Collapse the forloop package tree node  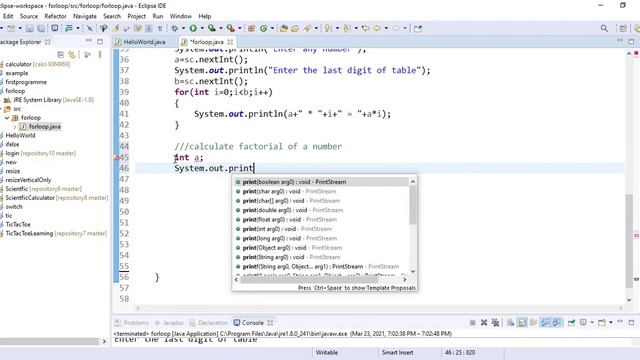[x=7, y=118]
